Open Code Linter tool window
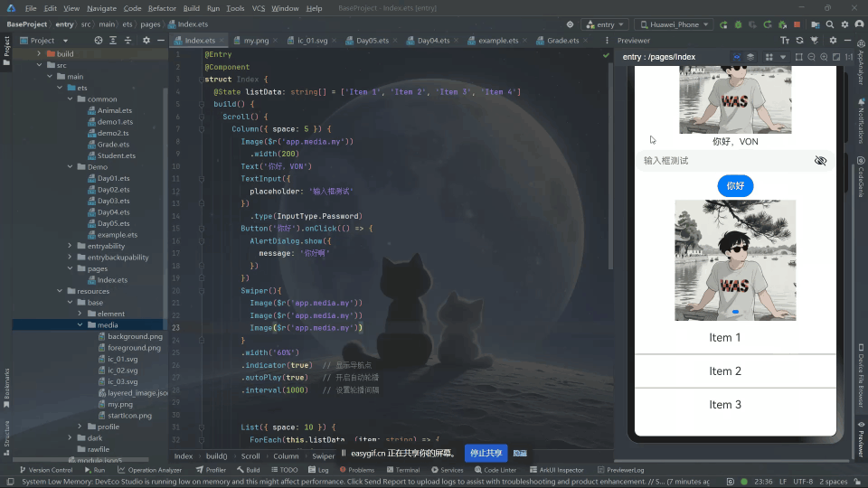The height and width of the screenshot is (488, 868). click(495, 470)
